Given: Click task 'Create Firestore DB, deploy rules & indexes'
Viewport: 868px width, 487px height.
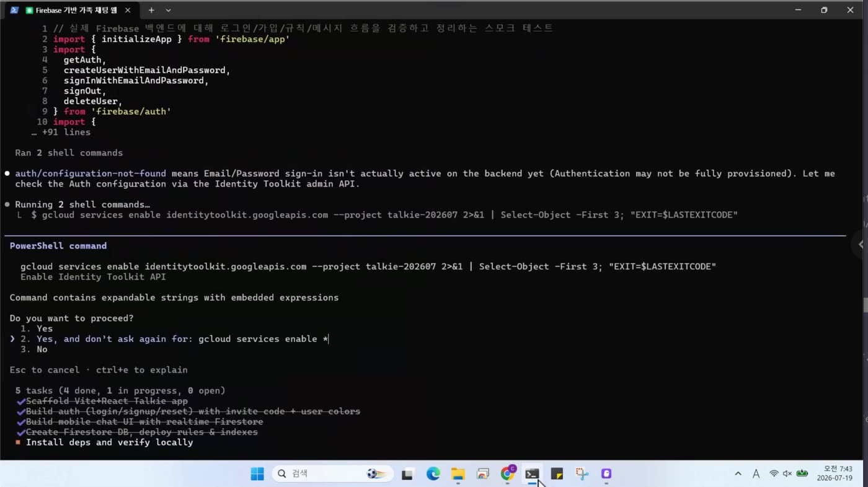Looking at the screenshot, I should point(142,432).
